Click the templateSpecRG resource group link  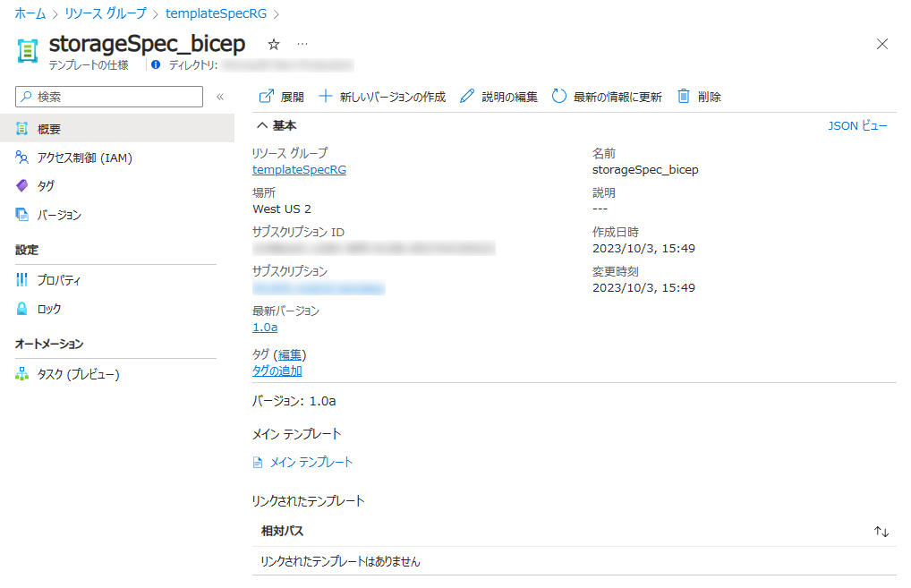click(x=299, y=169)
